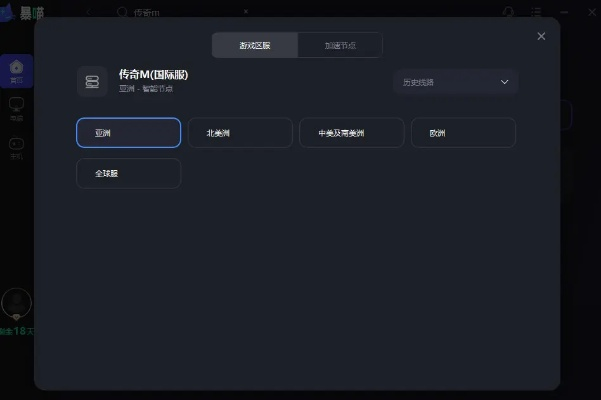601x400 pixels.
Task: Open the home icon in sidebar
Action: point(16,71)
